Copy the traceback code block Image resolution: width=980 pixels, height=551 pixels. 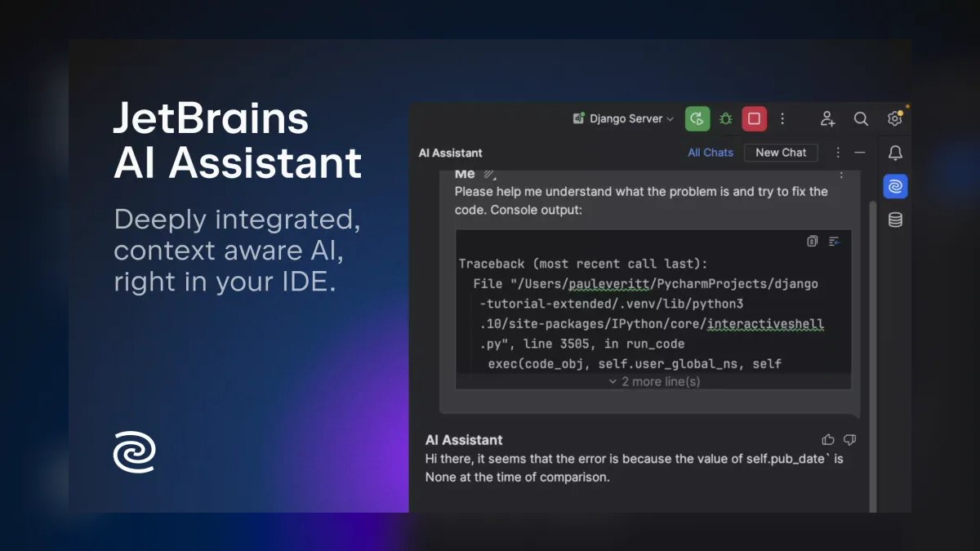click(x=812, y=242)
